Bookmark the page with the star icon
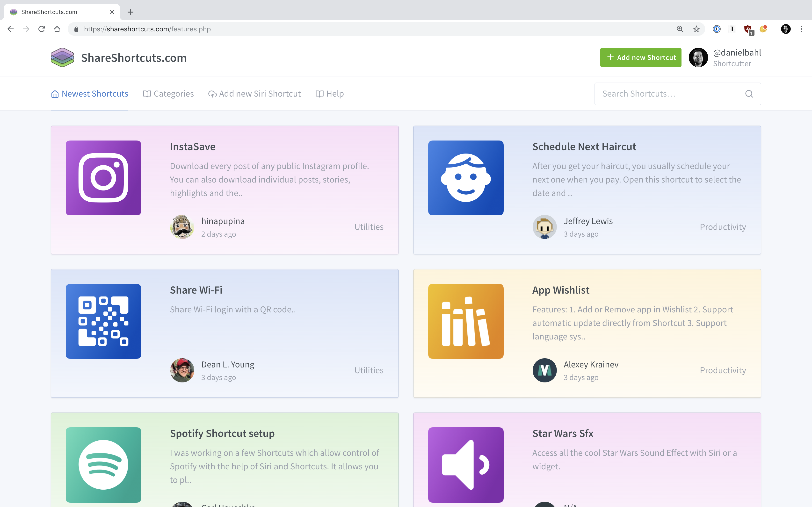 click(x=696, y=29)
